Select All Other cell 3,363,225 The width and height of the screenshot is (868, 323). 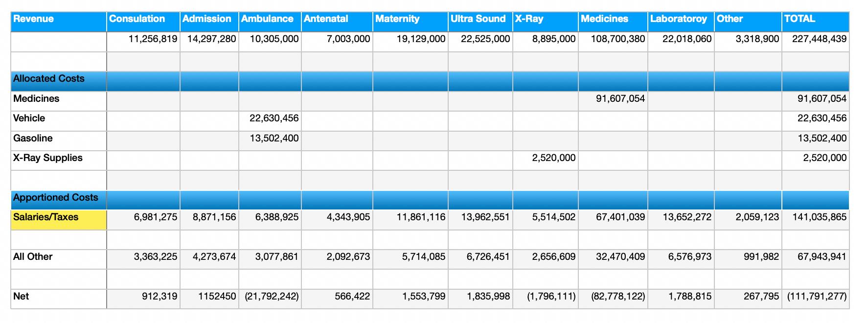pyautogui.click(x=143, y=259)
